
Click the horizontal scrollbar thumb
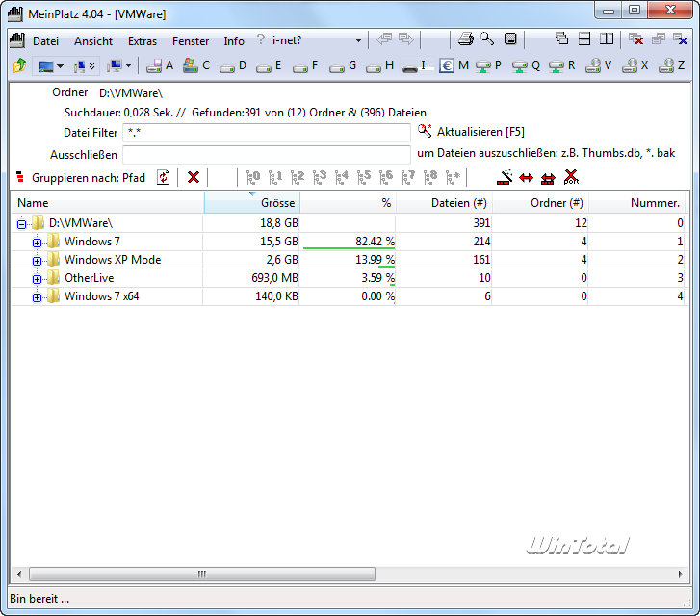pos(202,574)
